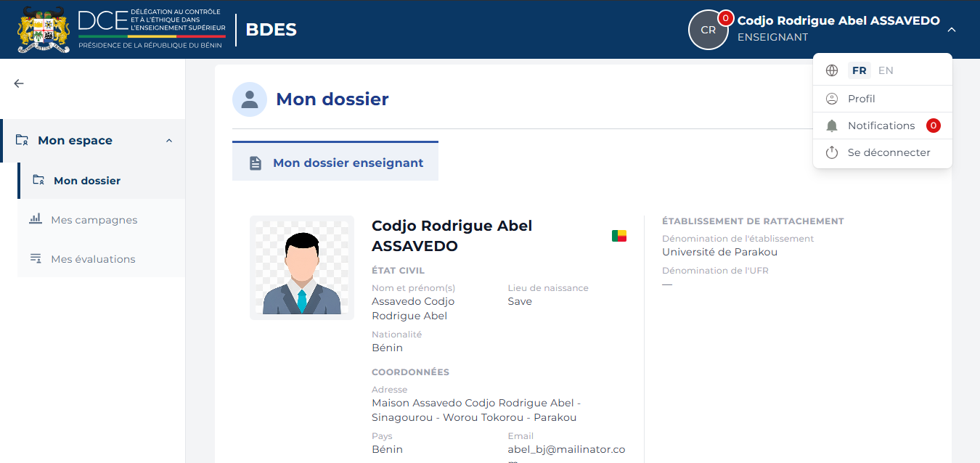Click the birthplace value Save
The height and width of the screenshot is (463, 980).
tap(520, 301)
